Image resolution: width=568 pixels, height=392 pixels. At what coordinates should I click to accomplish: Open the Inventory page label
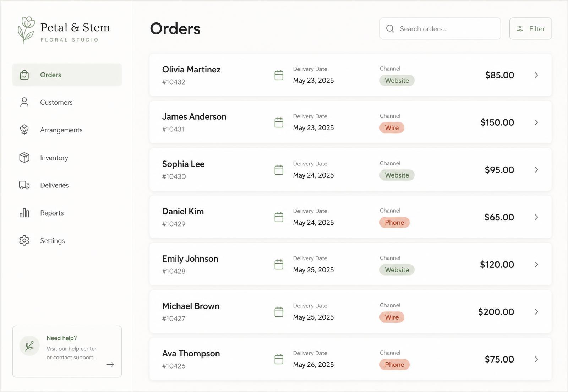coord(54,158)
